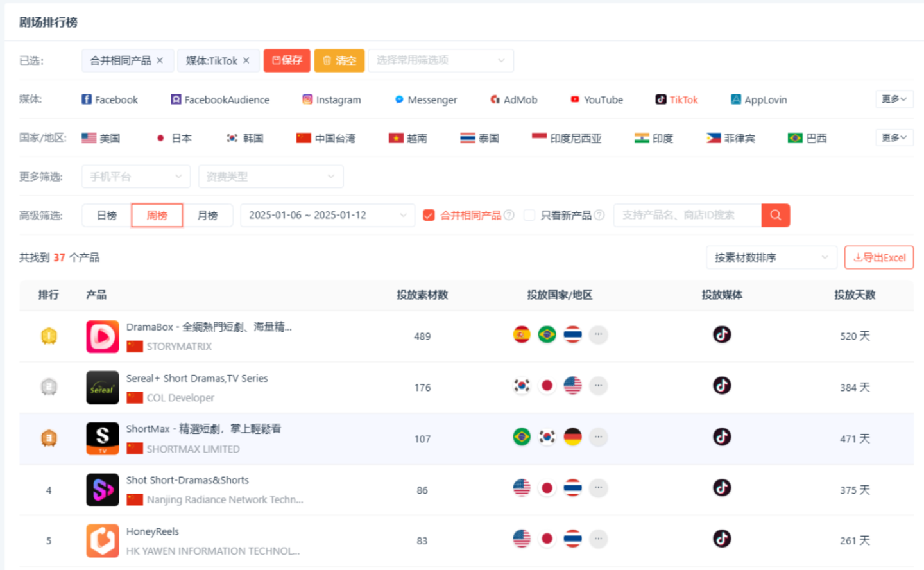Switch to the 日榜 tab
The height and width of the screenshot is (570, 924).
[107, 215]
